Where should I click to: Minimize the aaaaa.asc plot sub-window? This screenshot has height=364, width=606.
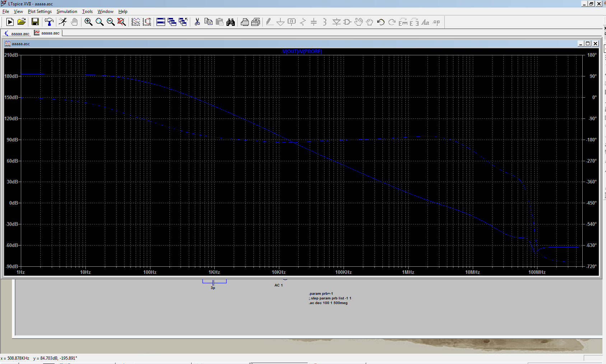(581, 43)
